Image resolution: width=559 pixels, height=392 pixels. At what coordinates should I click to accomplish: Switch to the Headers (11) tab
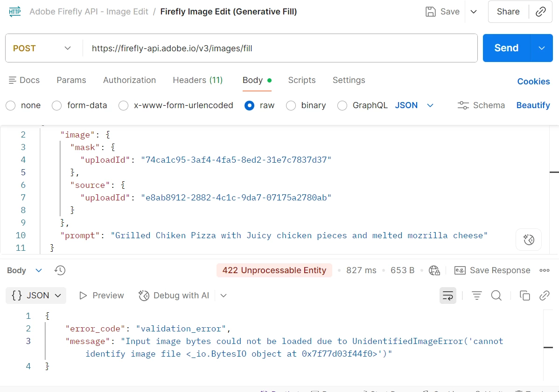198,80
